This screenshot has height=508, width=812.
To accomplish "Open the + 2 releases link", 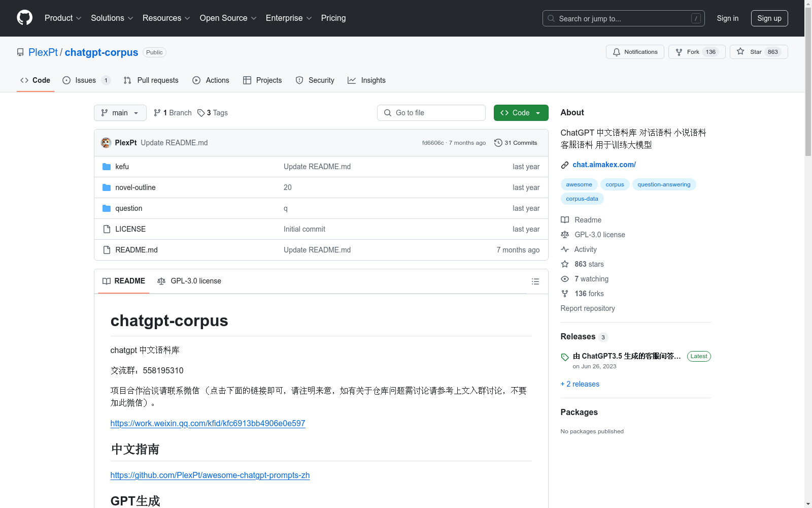I will point(580,384).
